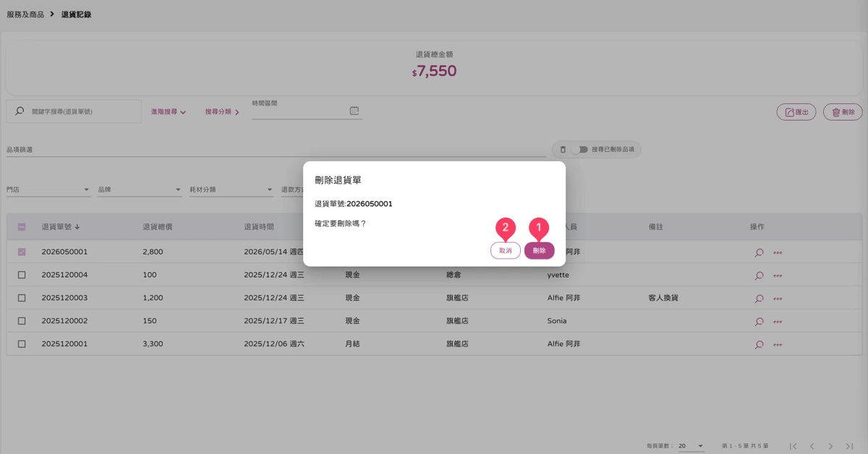The image size is (868, 454).
Task: Check row 2025120001 checkbox
Action: point(22,344)
